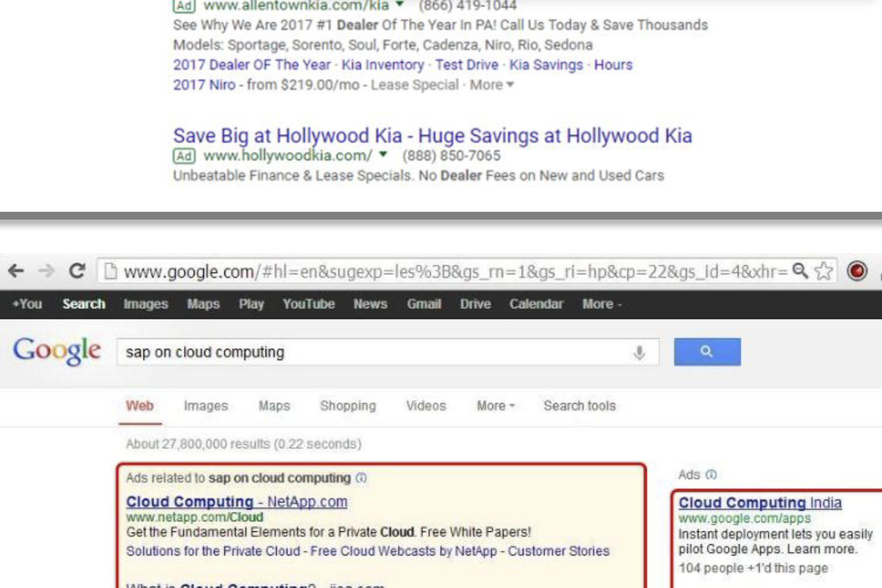Open +You in the top bar
This screenshot has height=588, width=882.
[x=27, y=304]
